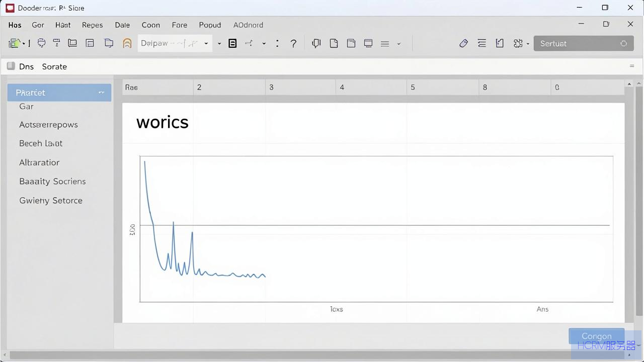
Task: Select Baaity Socriens in the sidebar
Action: (x=52, y=182)
